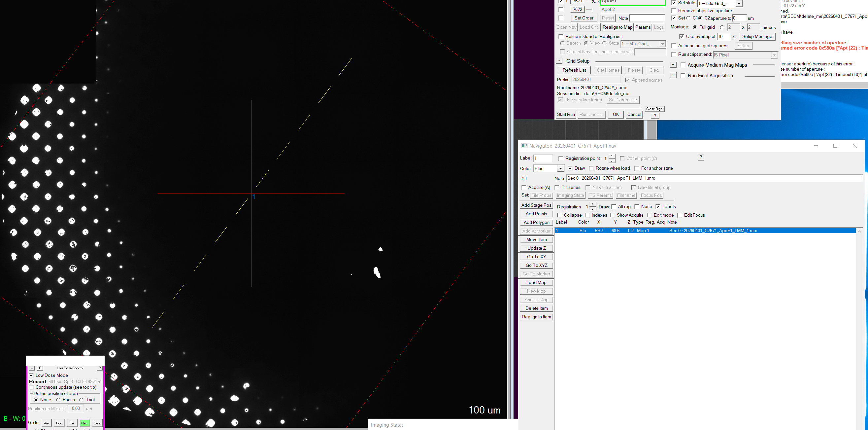The height and width of the screenshot is (430, 868).
Task: Click the Start Run button
Action: [x=566, y=114]
